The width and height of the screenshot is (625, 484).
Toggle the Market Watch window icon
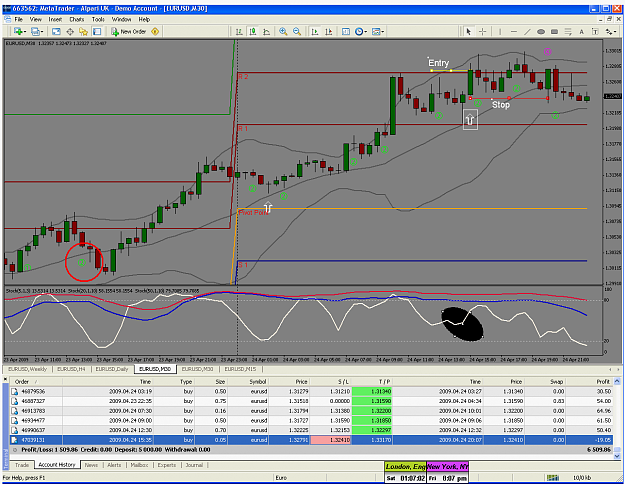(x=56, y=31)
